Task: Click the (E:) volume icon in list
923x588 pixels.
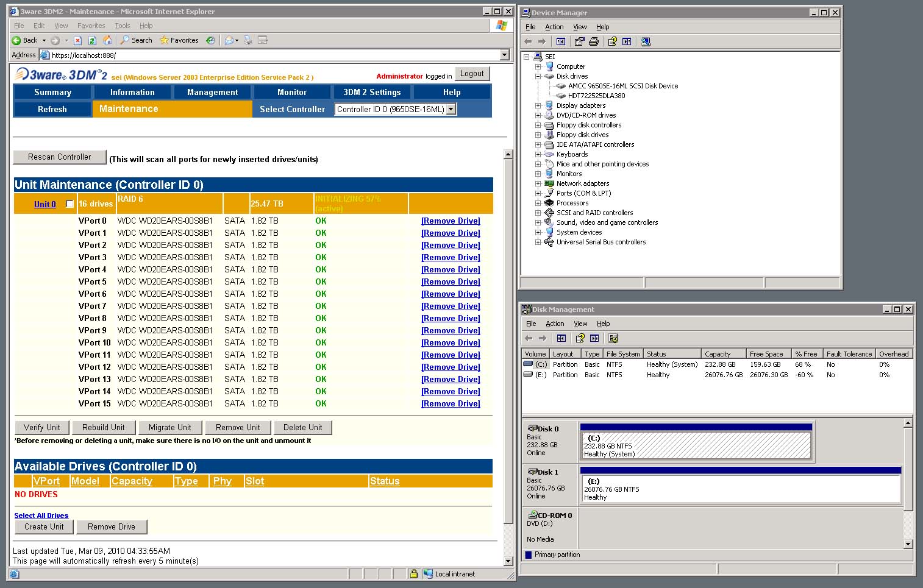Action: pyautogui.click(x=528, y=375)
